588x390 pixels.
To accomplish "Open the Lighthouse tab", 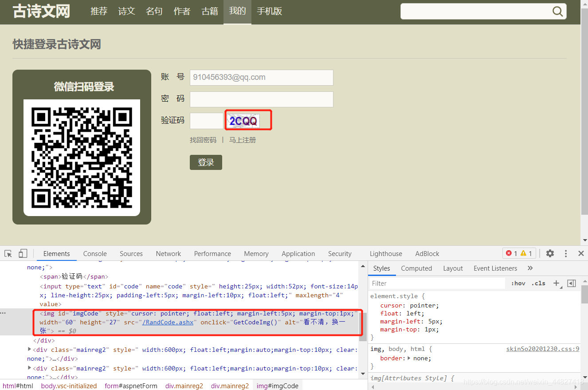I will (x=386, y=253).
